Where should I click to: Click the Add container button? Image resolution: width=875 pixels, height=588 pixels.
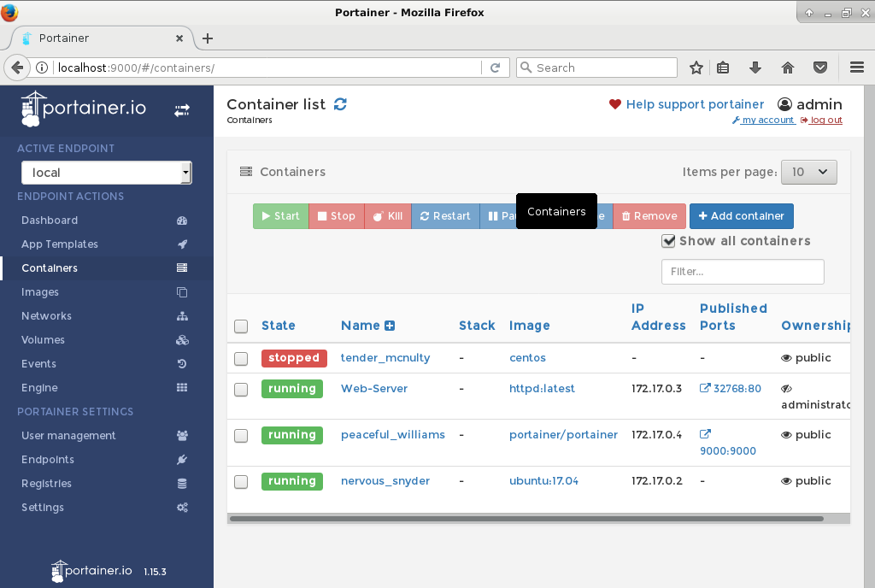tap(742, 216)
